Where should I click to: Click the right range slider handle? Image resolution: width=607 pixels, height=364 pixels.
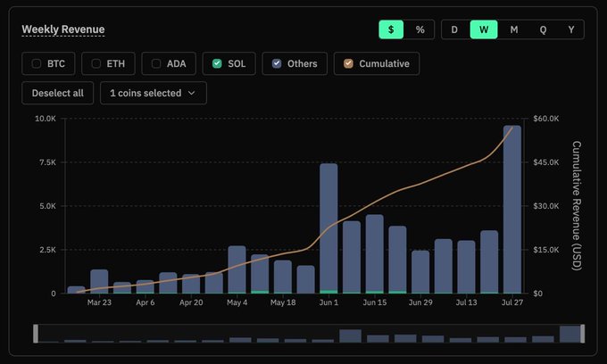[583, 334]
